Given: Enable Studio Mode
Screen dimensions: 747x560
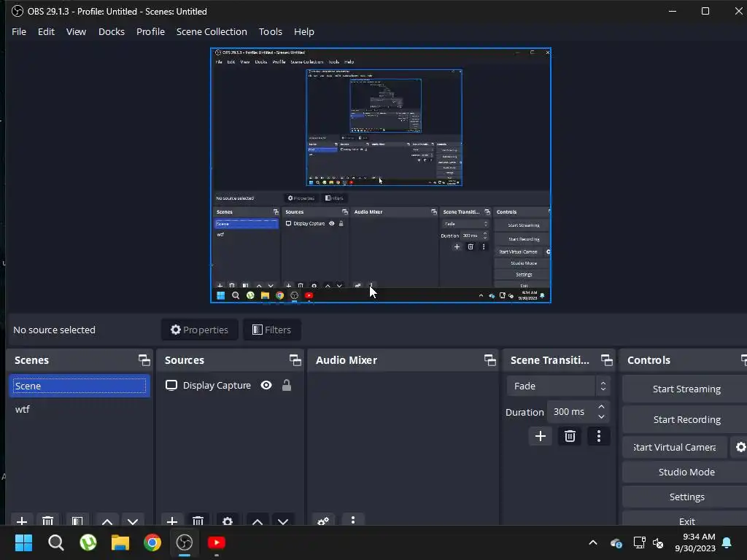Looking at the screenshot, I should coord(686,472).
